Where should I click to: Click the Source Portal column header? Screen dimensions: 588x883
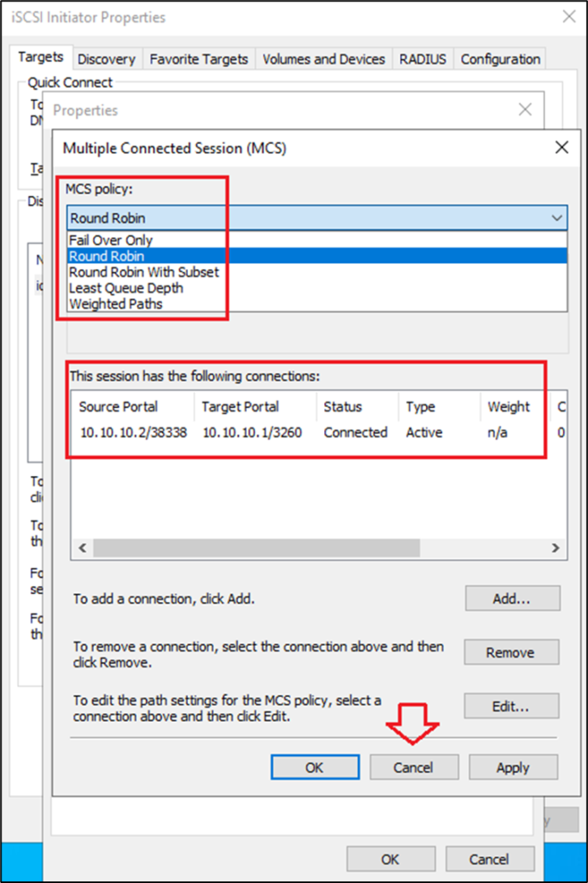point(119,407)
